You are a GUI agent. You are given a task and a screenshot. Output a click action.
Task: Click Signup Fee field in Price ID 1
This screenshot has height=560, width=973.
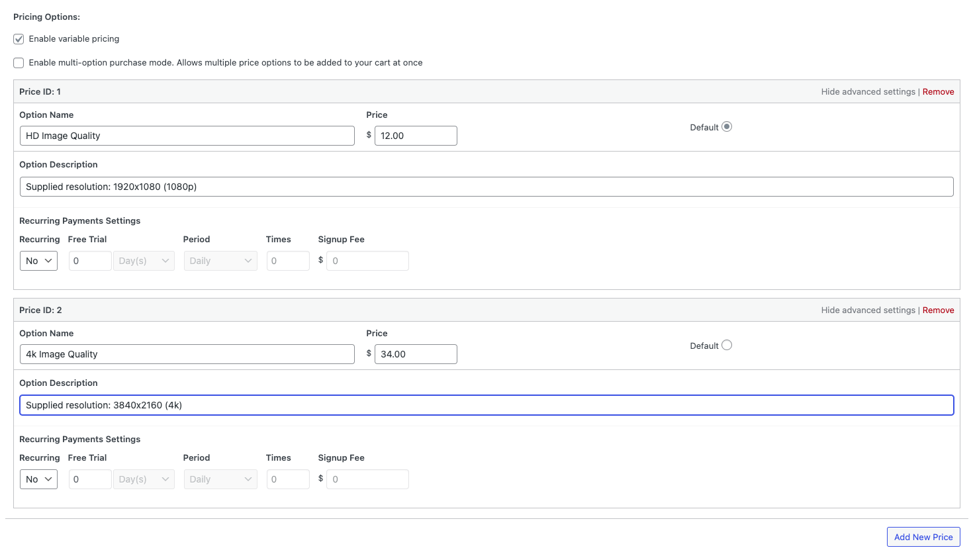(x=367, y=261)
